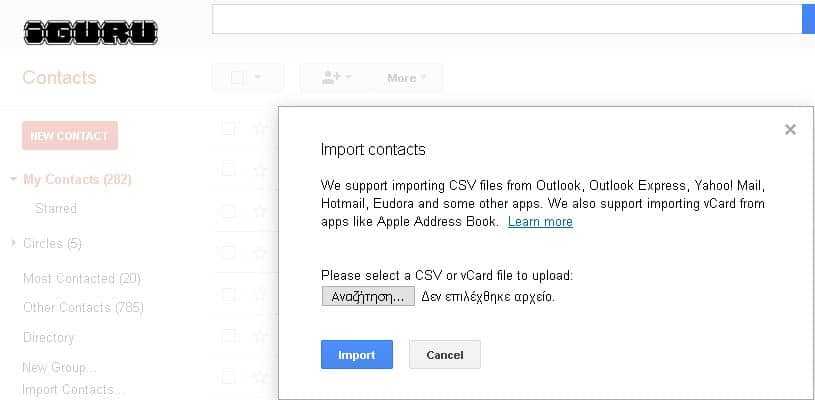Click the iGuru logo
This screenshot has width=815, height=400.
coord(90,32)
